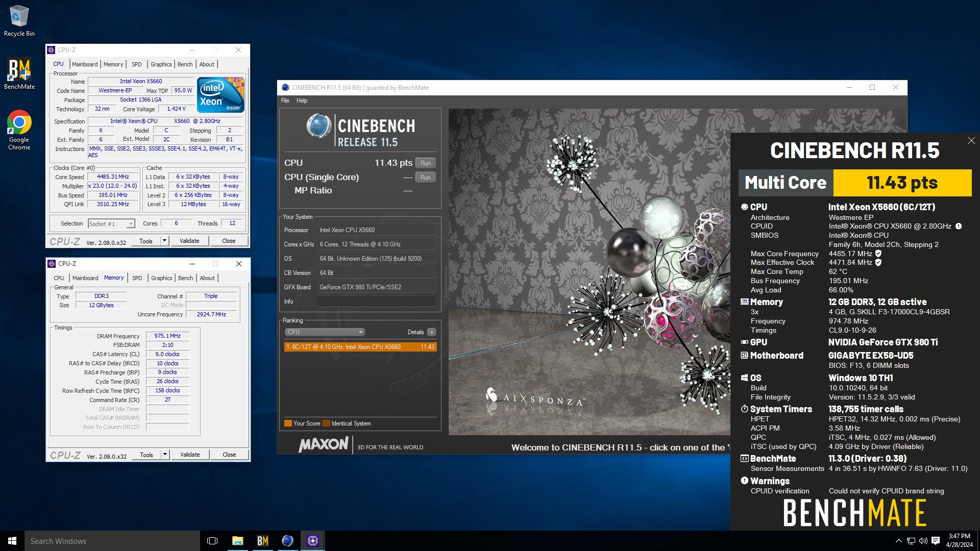Show hidden system tray icons
980x551 pixels.
(898, 541)
